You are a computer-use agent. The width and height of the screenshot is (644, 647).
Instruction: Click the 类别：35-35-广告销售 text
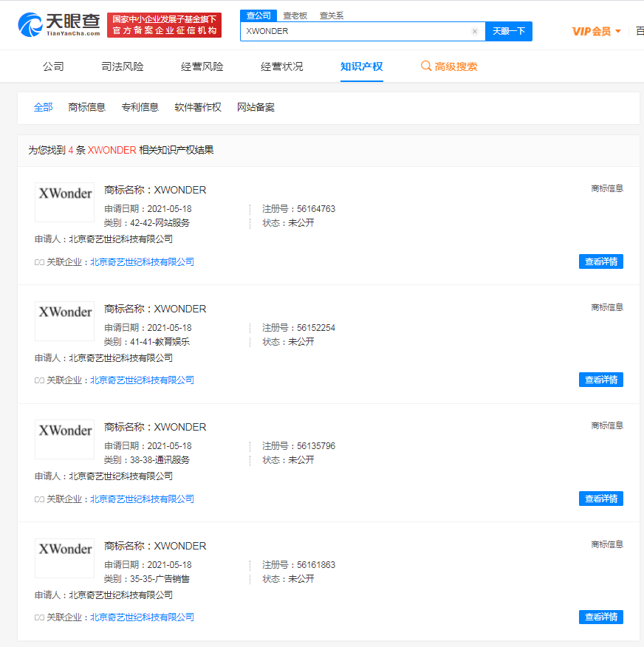coord(146,579)
